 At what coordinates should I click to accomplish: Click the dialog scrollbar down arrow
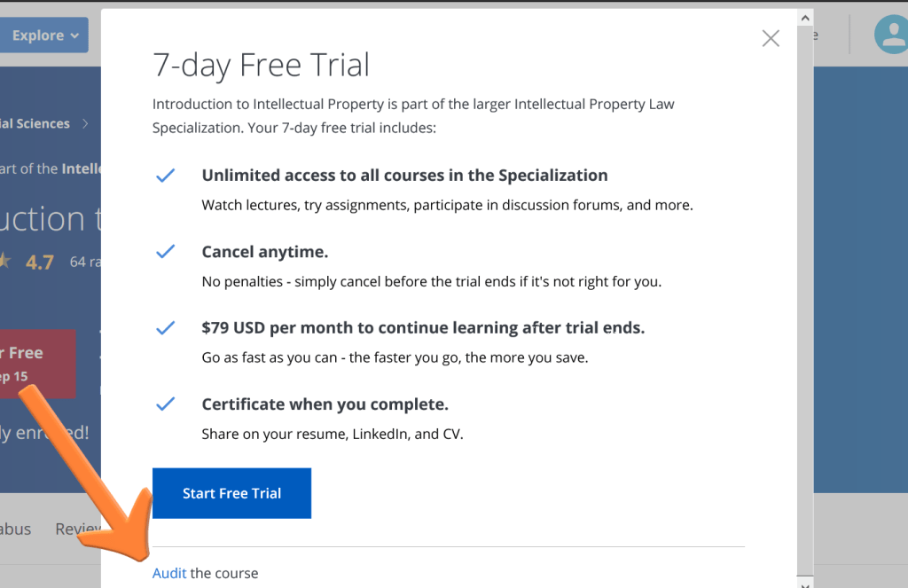pyautogui.click(x=805, y=583)
